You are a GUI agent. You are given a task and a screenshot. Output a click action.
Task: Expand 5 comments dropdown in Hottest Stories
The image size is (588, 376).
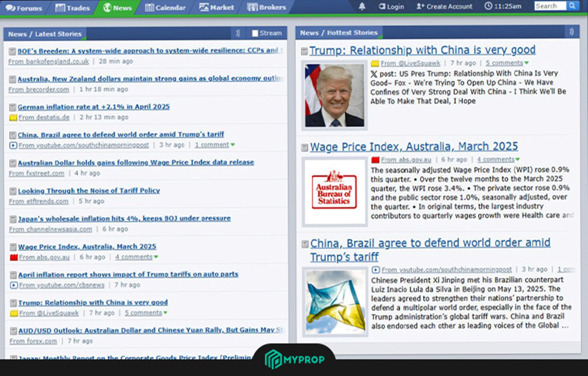507,63
